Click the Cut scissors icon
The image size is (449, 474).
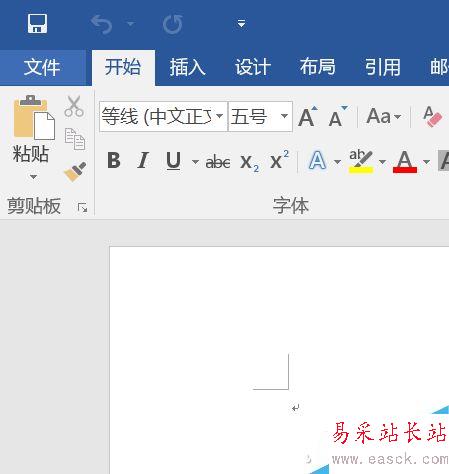74,106
